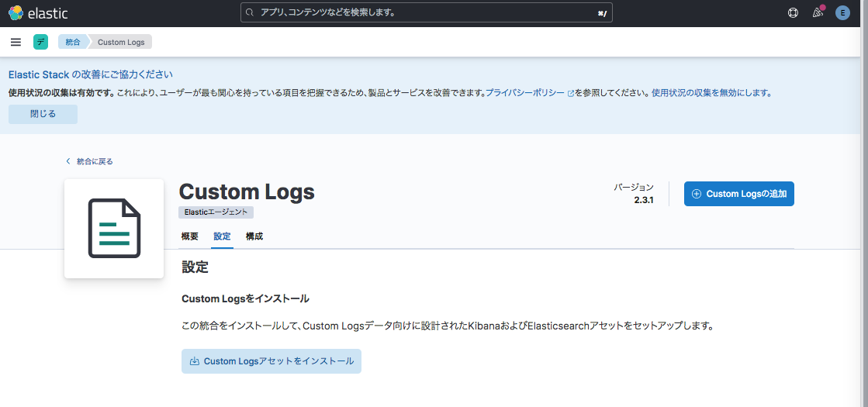Click the Custom Logsの追加 button
Viewport: 868px width, 407px height.
pyautogui.click(x=738, y=194)
